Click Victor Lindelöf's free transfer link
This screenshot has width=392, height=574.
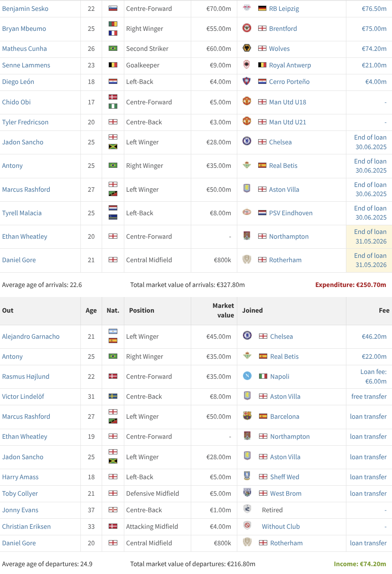click(x=369, y=397)
